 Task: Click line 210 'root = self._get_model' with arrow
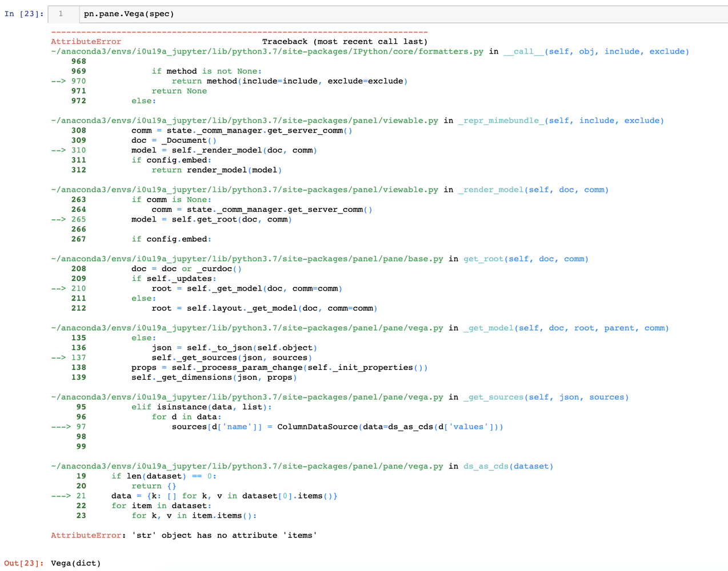tap(247, 288)
